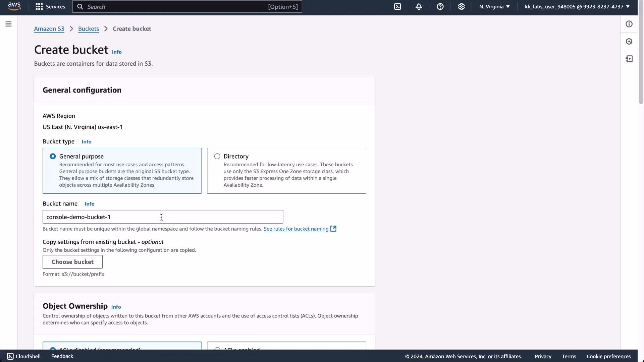The width and height of the screenshot is (644, 362).
Task: Click 'Create bucket' breadcrumb text
Action: pos(132,29)
